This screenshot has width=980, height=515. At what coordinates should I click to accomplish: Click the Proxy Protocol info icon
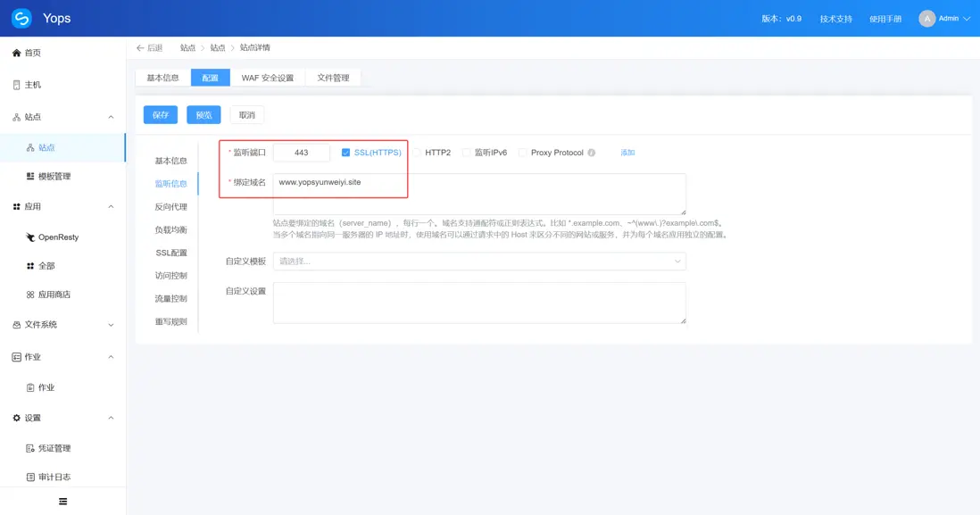coord(591,154)
